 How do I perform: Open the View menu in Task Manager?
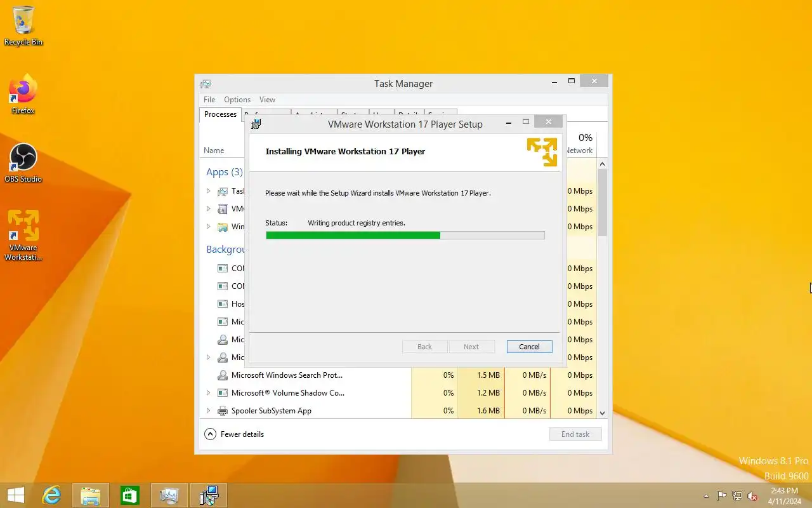pos(267,100)
